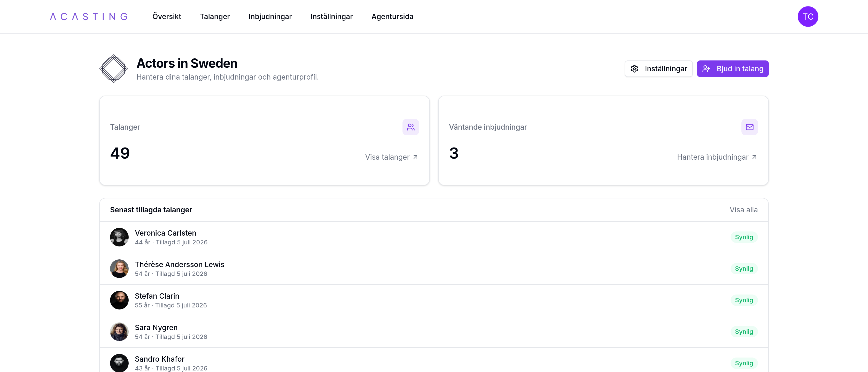Screen dimensions: 868x372
Task: Click the gear icon in Inställningar button
Action: coord(634,69)
